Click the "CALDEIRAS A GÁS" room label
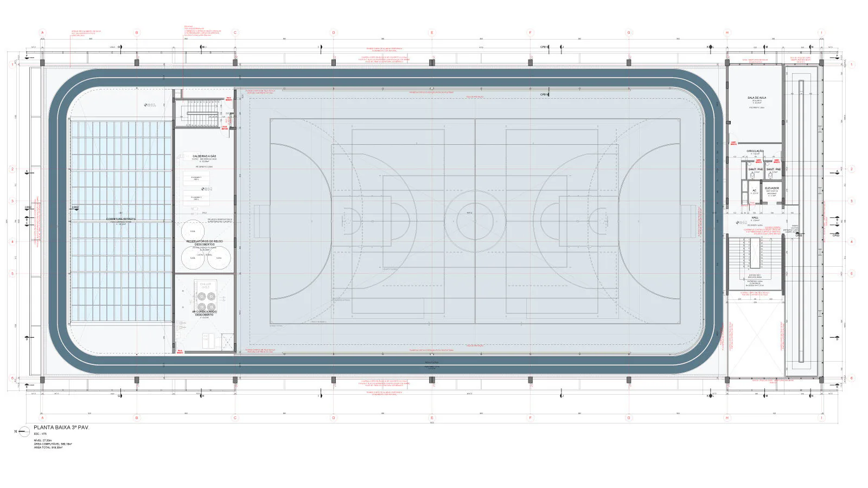868x488 pixels. point(205,156)
